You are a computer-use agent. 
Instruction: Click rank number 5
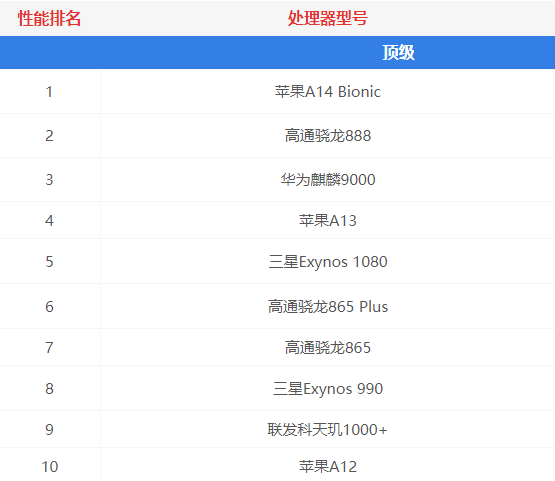(49, 262)
